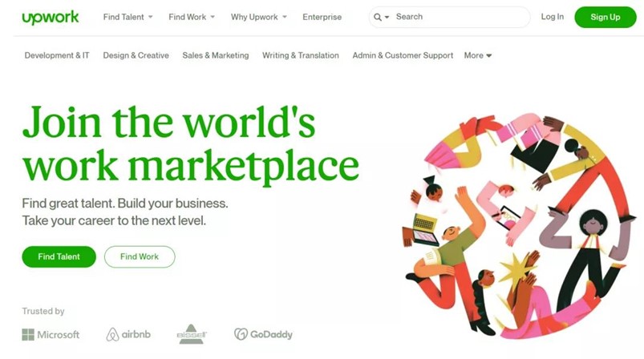Click the search magnifier icon
The height and width of the screenshot is (359, 644).
378,18
